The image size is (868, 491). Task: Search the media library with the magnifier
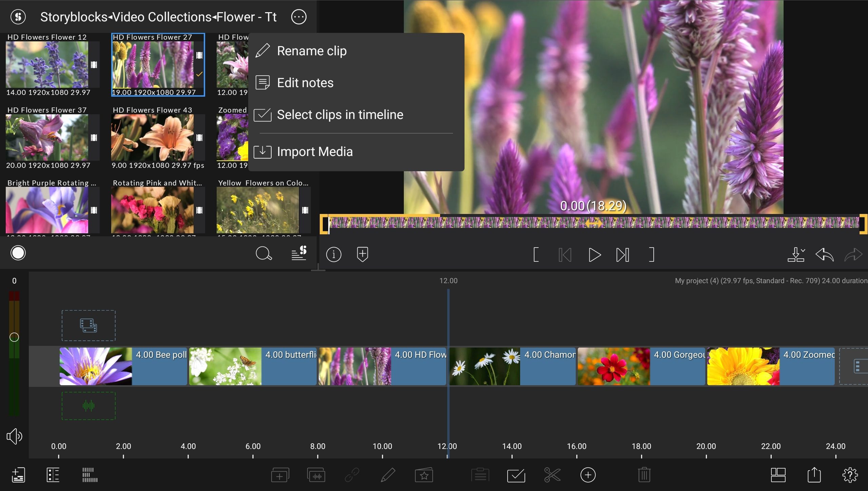pyautogui.click(x=264, y=253)
